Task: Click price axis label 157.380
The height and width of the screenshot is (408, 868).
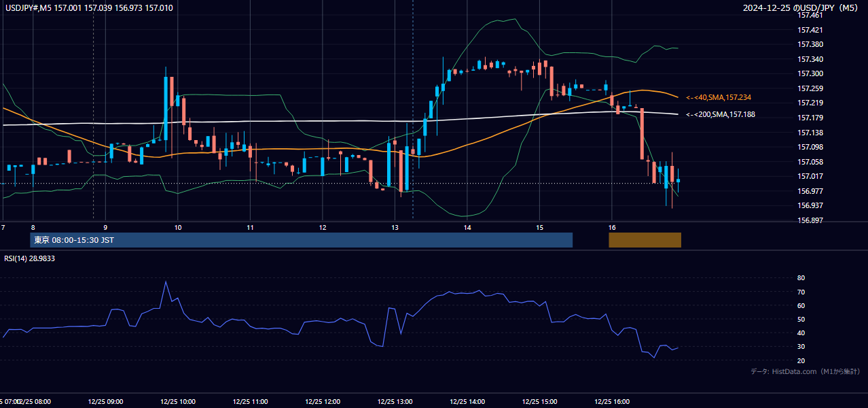Action: click(x=810, y=45)
